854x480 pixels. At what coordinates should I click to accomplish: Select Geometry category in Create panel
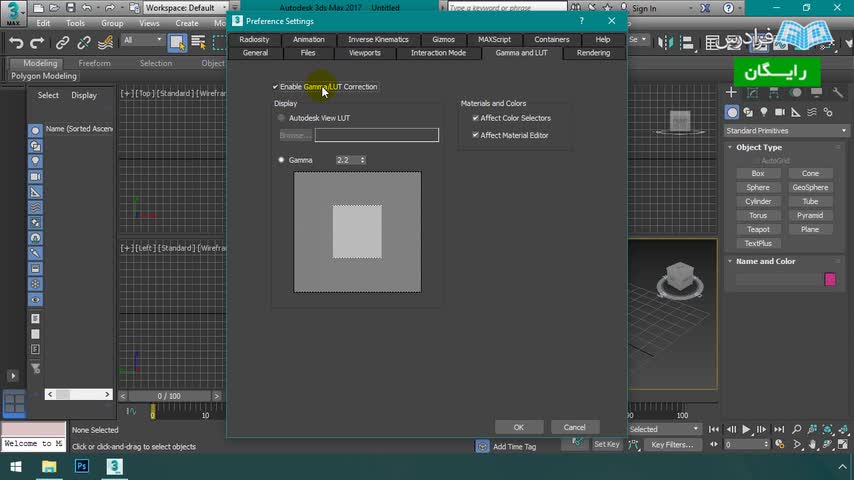tap(732, 112)
